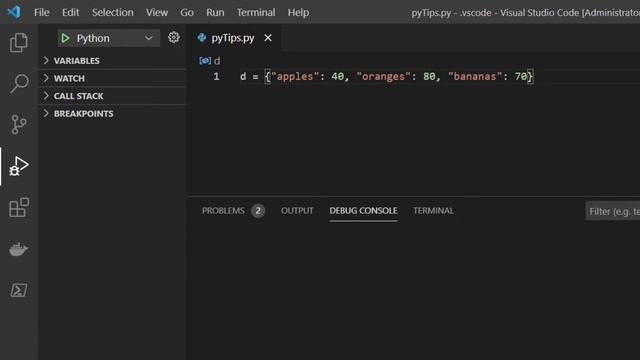640x360 pixels.
Task: Expand the BREAKPOINTS section
Action: pyautogui.click(x=113, y=113)
